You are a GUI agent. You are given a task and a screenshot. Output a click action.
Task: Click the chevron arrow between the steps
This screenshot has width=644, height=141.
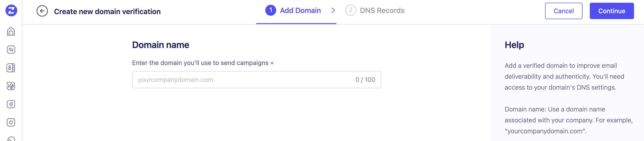(333, 10)
